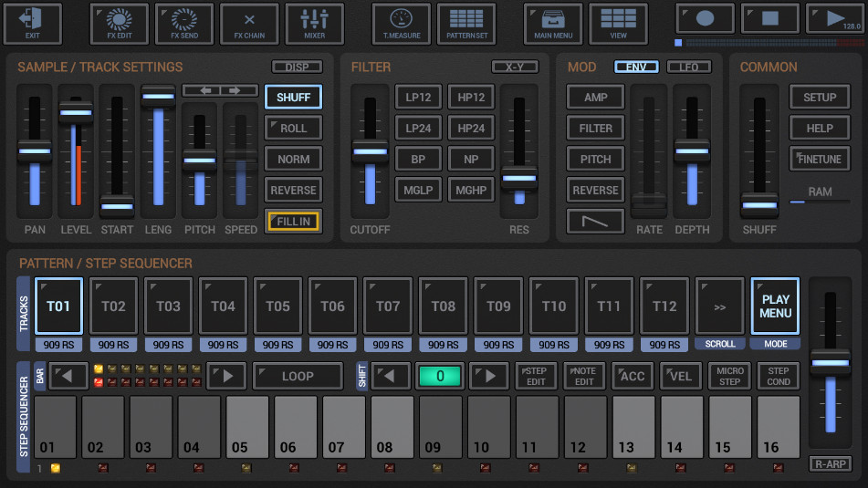
Task: Click the DISP button
Action: point(297,67)
